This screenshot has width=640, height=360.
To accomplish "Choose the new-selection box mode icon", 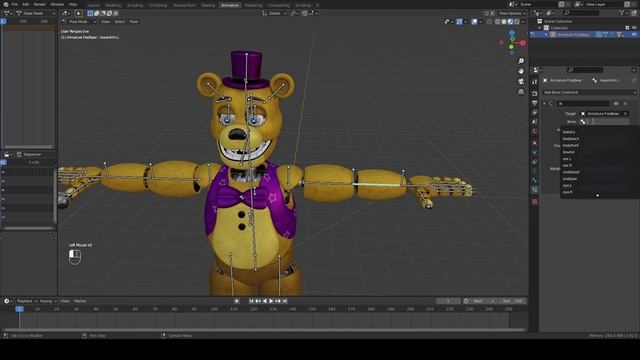I will click(90, 13).
